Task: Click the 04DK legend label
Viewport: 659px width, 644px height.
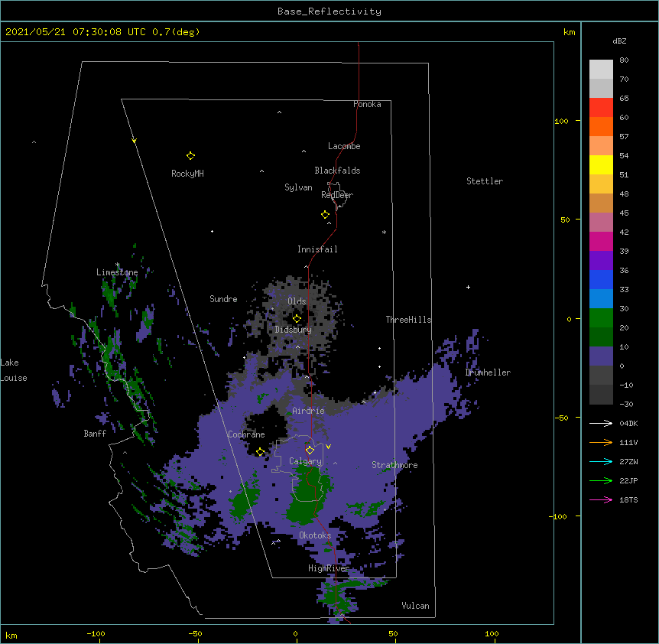Action: (628, 423)
